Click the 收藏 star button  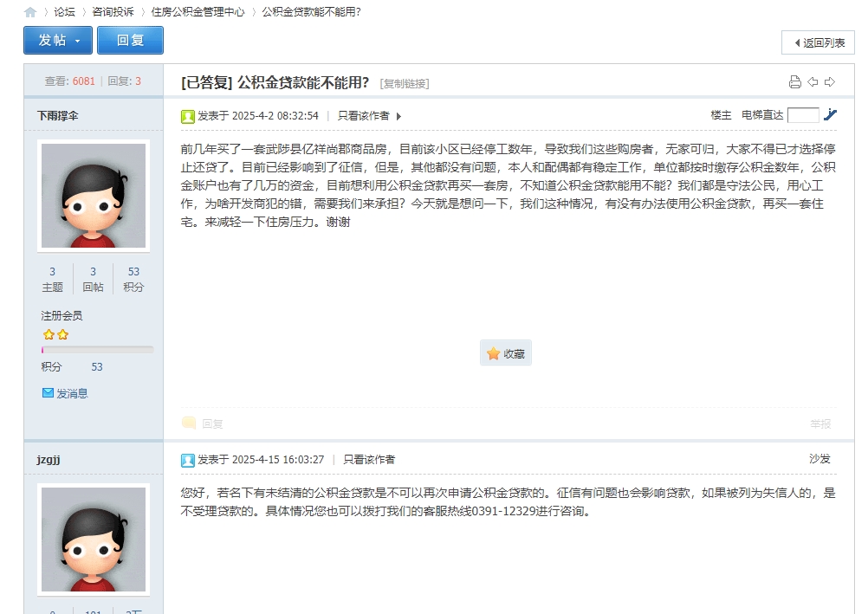pyautogui.click(x=506, y=353)
